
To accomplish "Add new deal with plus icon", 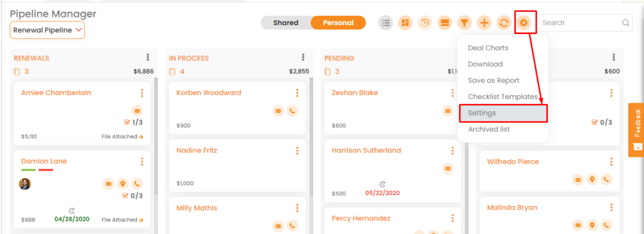I will [x=484, y=23].
